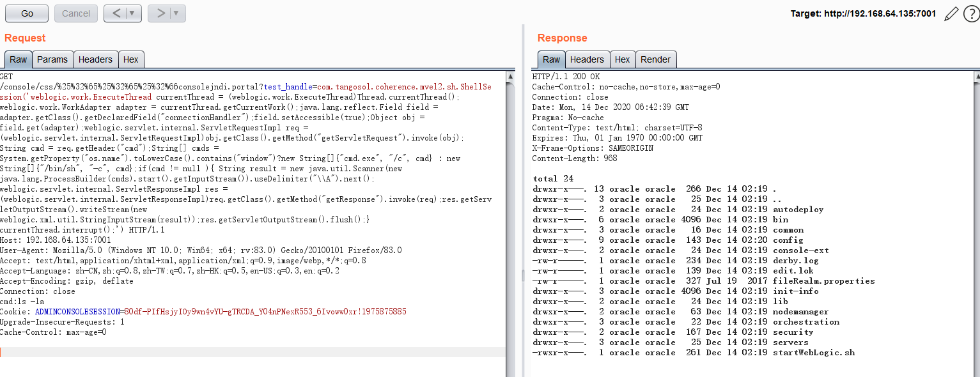This screenshot has height=377, width=980.
Task: Click the common directory row
Action: coord(668,229)
